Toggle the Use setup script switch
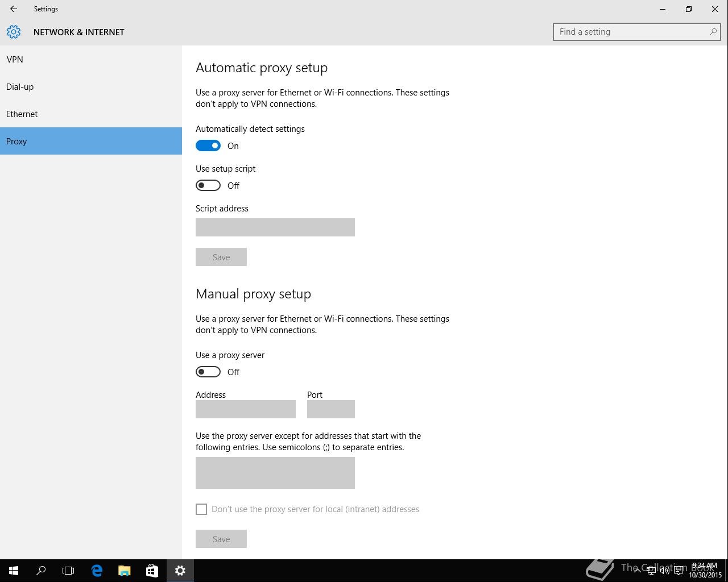Screen dimensions: 728x582 (x=208, y=185)
